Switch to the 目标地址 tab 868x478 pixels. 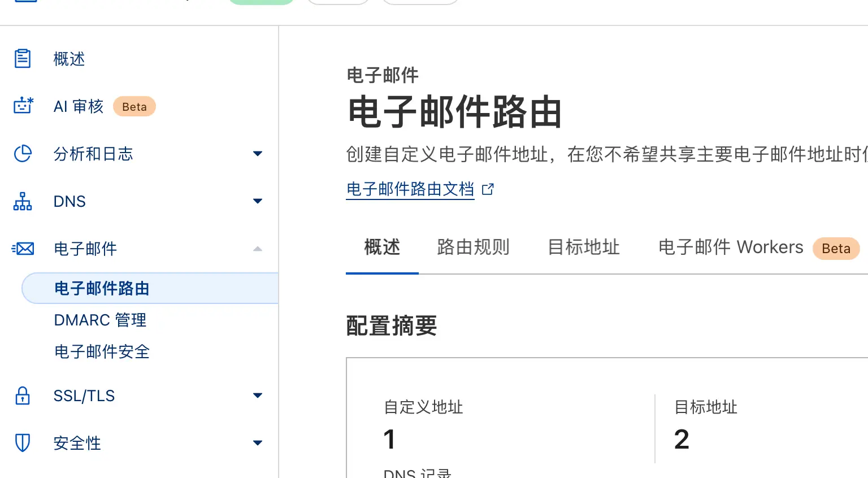(x=584, y=247)
